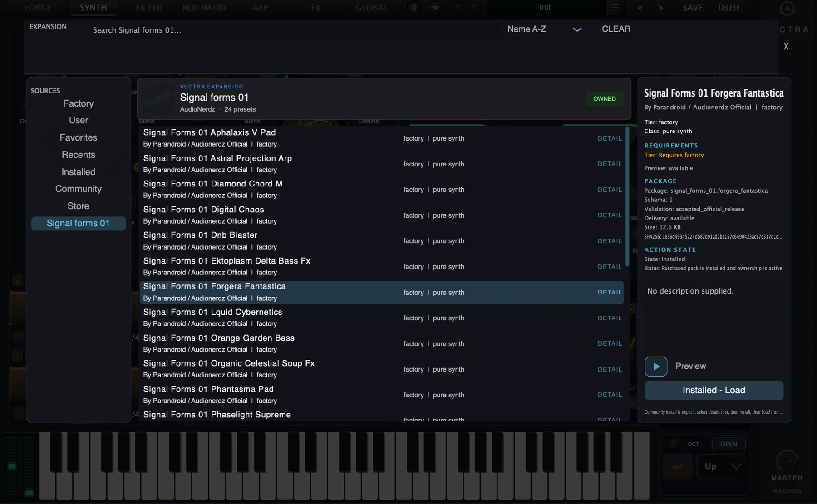The width and height of the screenshot is (817, 504).
Task: Open the FX tab
Action: pyautogui.click(x=316, y=8)
